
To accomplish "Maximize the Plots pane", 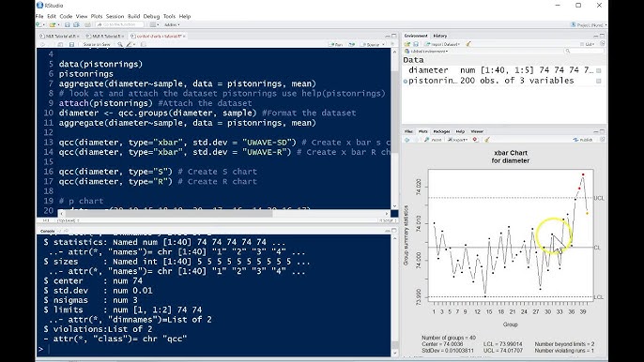I will [602, 131].
